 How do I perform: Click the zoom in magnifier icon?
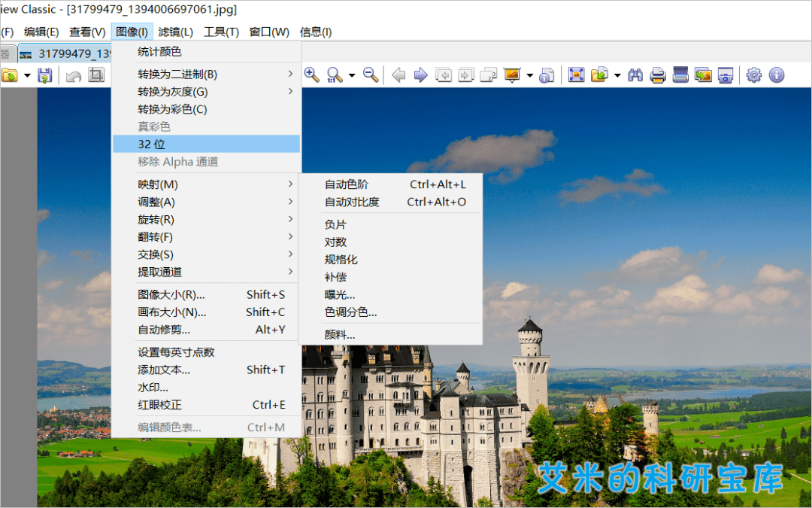point(311,75)
